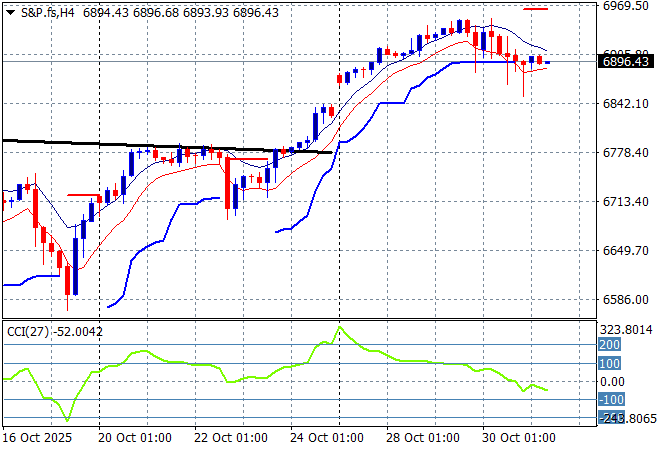Click the CCI 0.00 level label
The image size is (660, 450).
point(610,381)
